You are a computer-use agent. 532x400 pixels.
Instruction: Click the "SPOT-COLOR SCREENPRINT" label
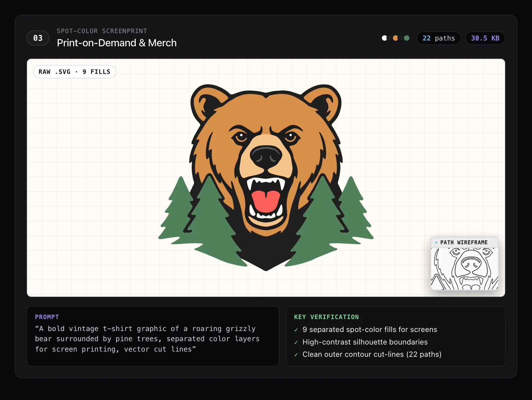(x=102, y=31)
